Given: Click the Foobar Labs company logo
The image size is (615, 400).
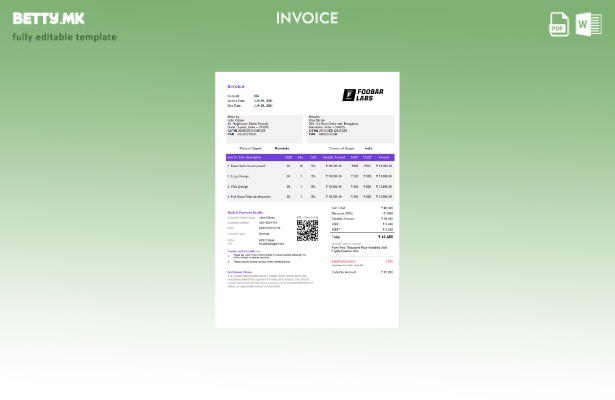Looking at the screenshot, I should point(363,95).
